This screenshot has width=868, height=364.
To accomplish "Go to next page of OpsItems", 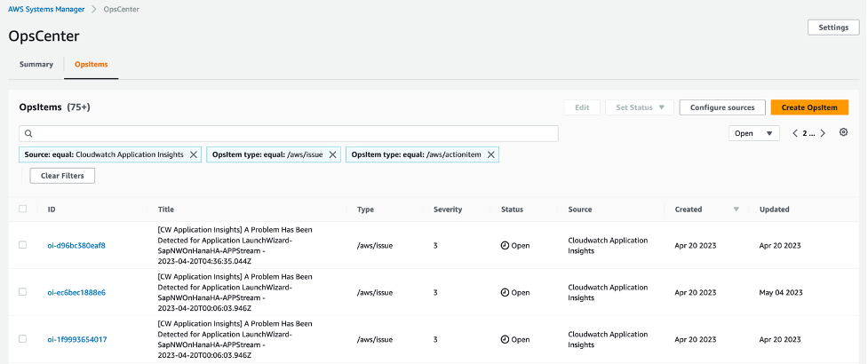I will [x=823, y=133].
